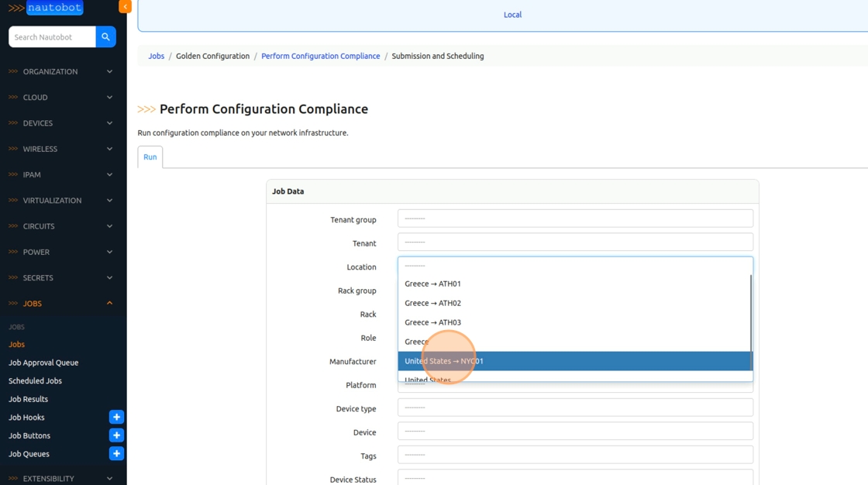
Task: Click the Jobs breadcrumb link
Action: (x=157, y=56)
